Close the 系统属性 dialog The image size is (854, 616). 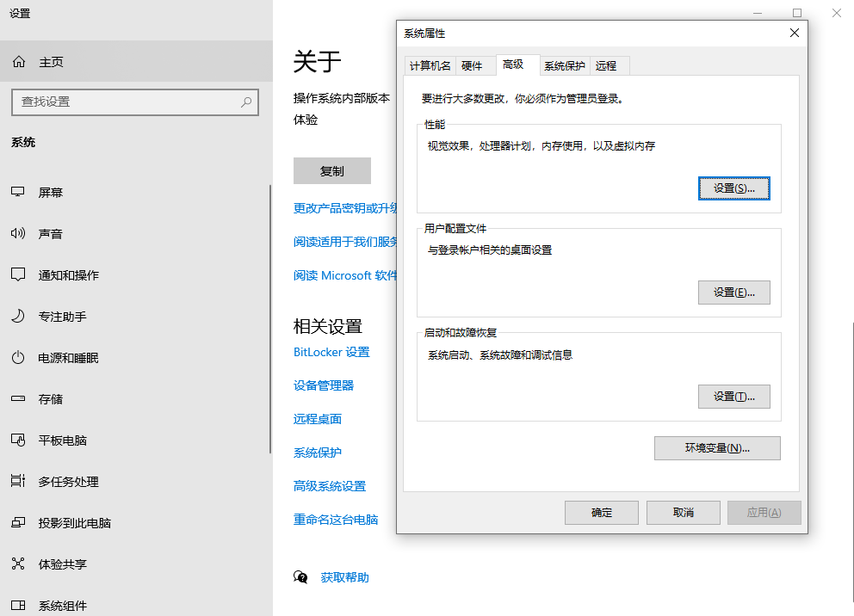(x=794, y=34)
